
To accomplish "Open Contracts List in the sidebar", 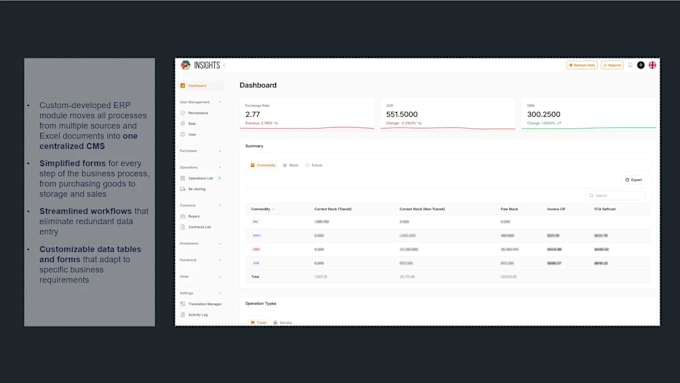I will [196, 227].
